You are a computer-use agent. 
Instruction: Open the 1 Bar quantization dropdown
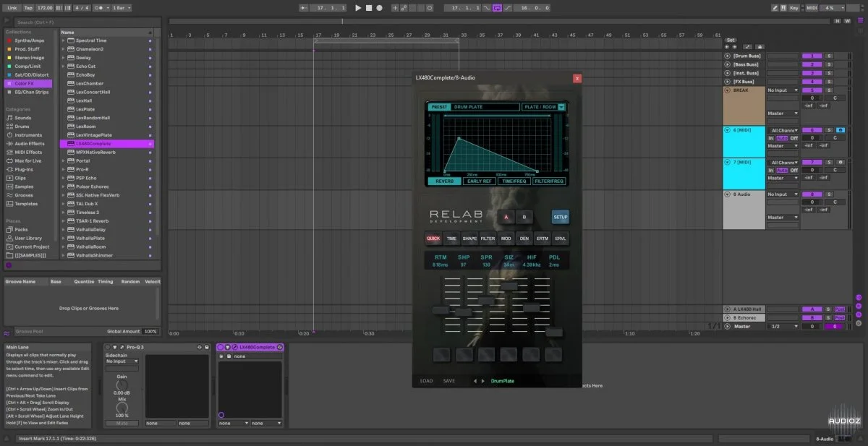point(122,7)
